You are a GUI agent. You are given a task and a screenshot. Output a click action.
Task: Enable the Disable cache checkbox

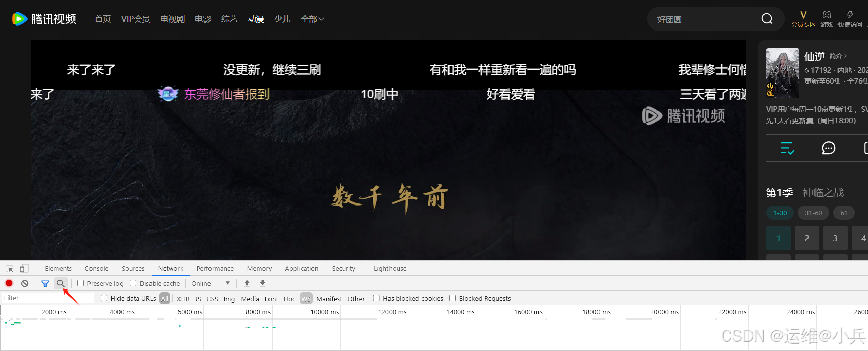click(x=133, y=283)
